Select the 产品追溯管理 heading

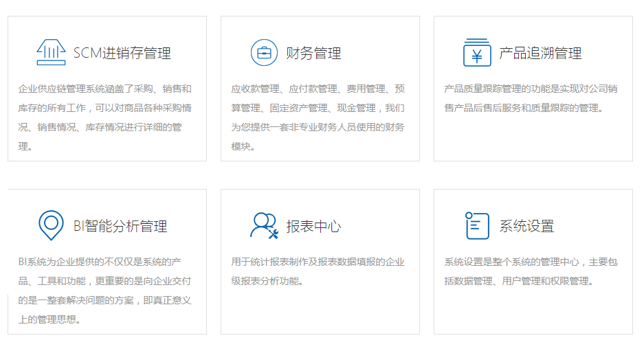coord(540,54)
